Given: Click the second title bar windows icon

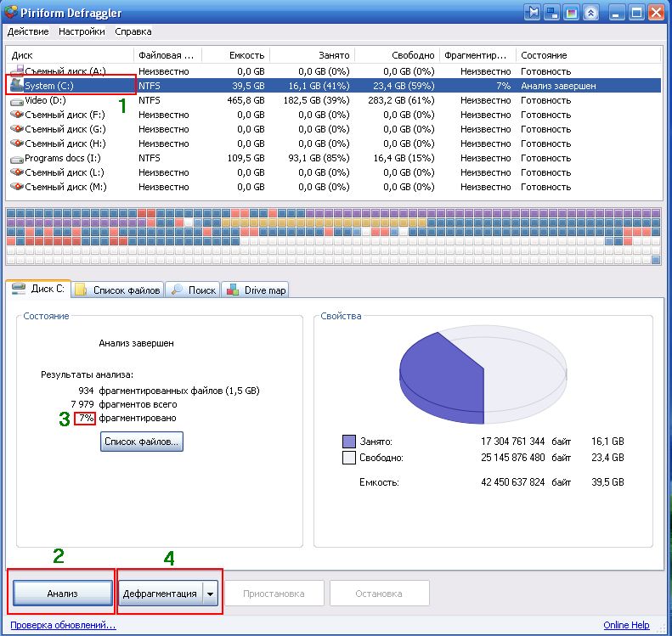Looking at the screenshot, I should pyautogui.click(x=551, y=13).
